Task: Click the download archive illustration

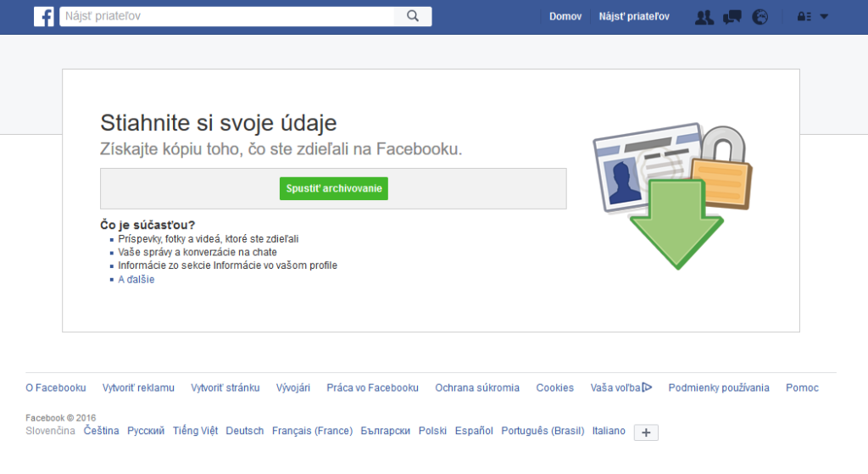Action: 671,196
